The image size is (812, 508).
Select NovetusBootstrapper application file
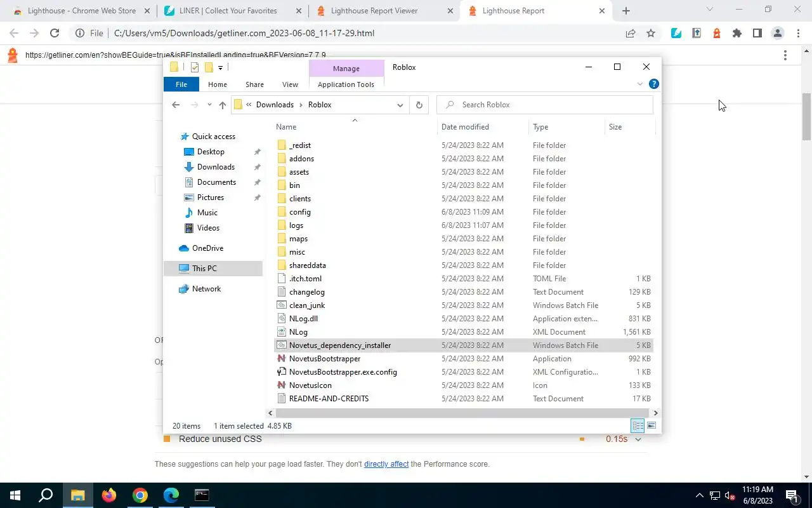[324, 359]
